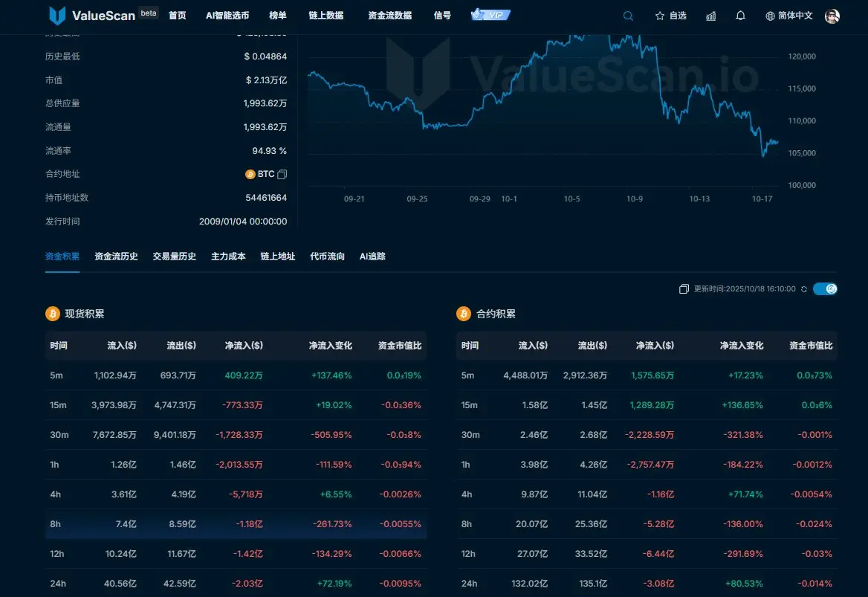
Task: Click the copy icon beside update time
Action: pyautogui.click(x=684, y=289)
